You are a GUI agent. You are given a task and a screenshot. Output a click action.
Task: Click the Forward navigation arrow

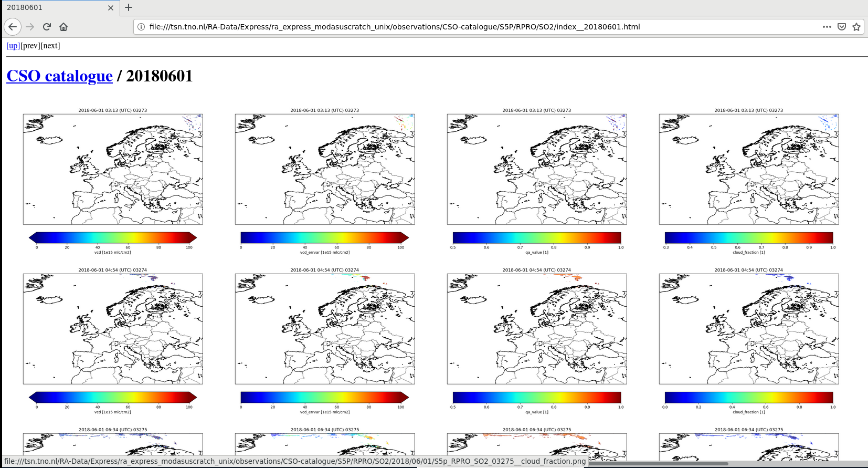[x=30, y=27]
